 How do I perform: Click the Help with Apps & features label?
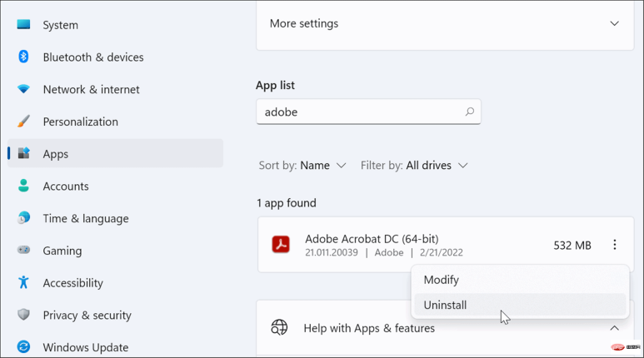369,328
